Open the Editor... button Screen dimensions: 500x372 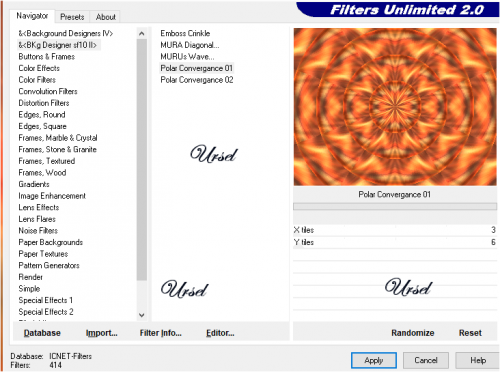(220, 333)
